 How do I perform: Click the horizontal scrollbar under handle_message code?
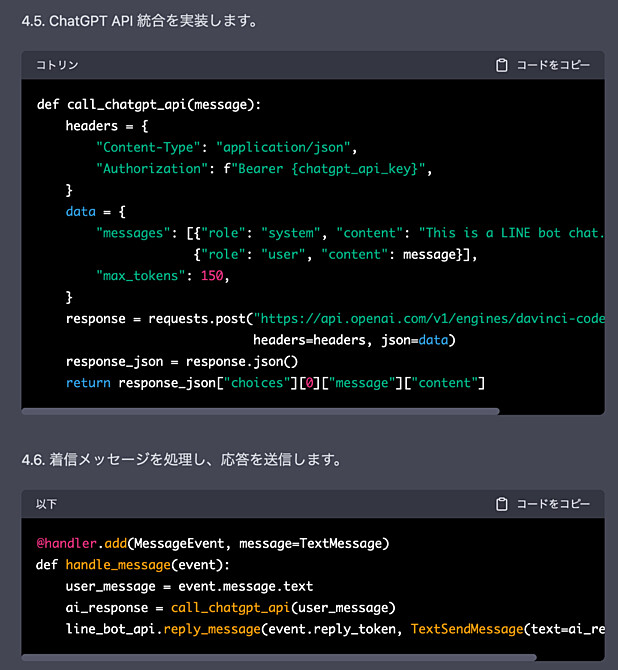[279, 658]
